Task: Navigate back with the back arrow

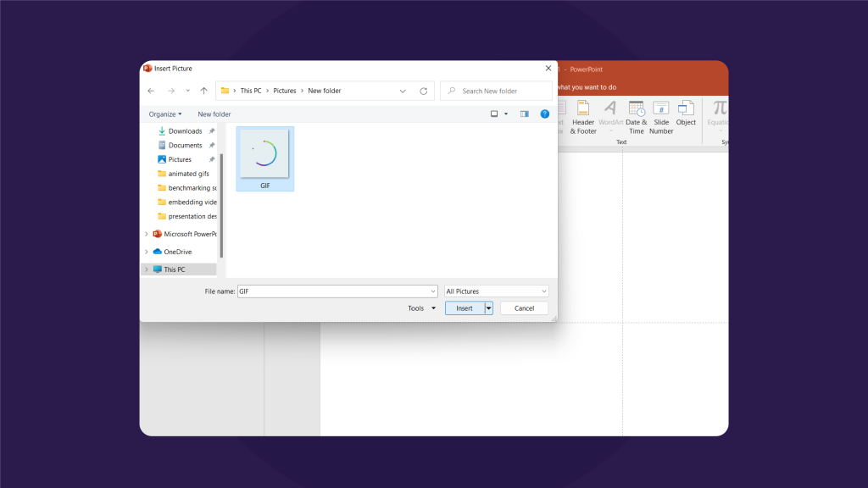Action: click(x=151, y=91)
